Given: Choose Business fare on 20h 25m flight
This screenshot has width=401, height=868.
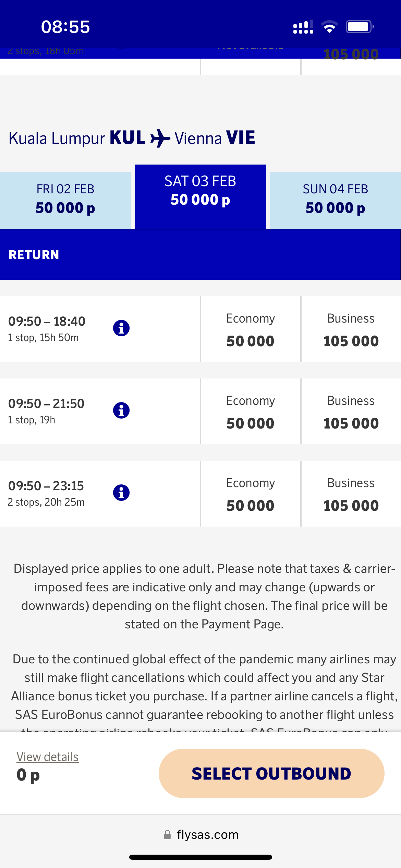Looking at the screenshot, I should pyautogui.click(x=351, y=494).
